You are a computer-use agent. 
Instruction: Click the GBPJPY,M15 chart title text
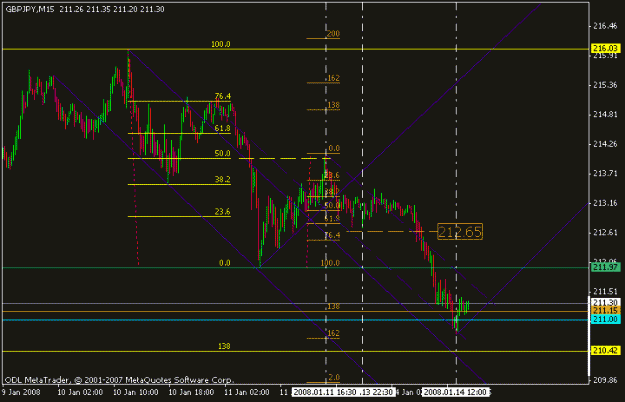(x=30, y=9)
